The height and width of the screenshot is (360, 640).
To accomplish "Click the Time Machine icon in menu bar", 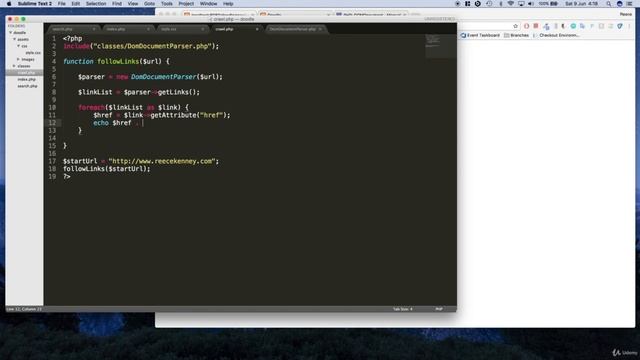I will point(489,4).
